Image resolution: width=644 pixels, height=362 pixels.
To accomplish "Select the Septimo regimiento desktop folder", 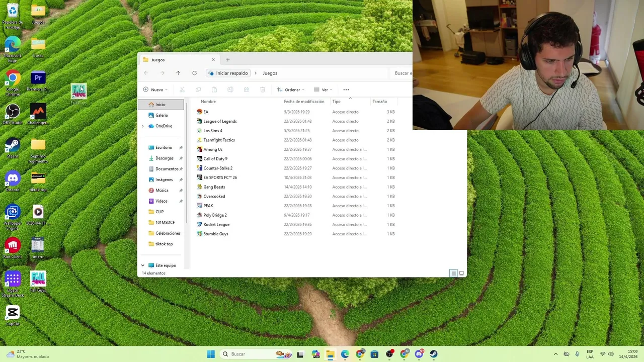I will pyautogui.click(x=38, y=150).
